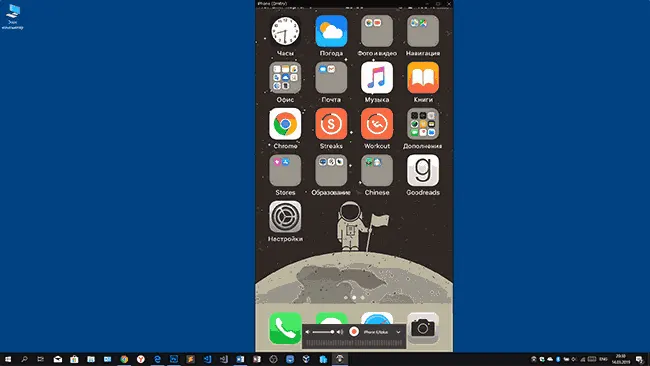The width and height of the screenshot is (650, 366).
Task: Open the clock and date in the tray
Action: (x=621, y=359)
